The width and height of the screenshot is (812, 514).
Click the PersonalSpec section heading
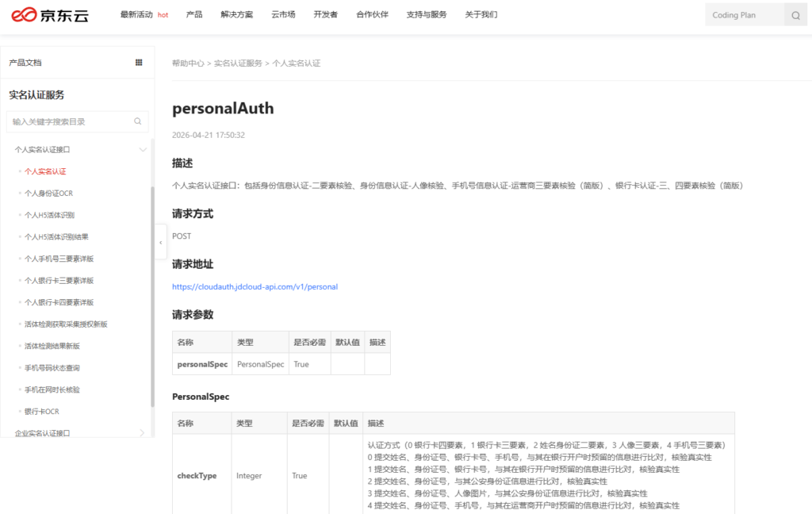[201, 397]
